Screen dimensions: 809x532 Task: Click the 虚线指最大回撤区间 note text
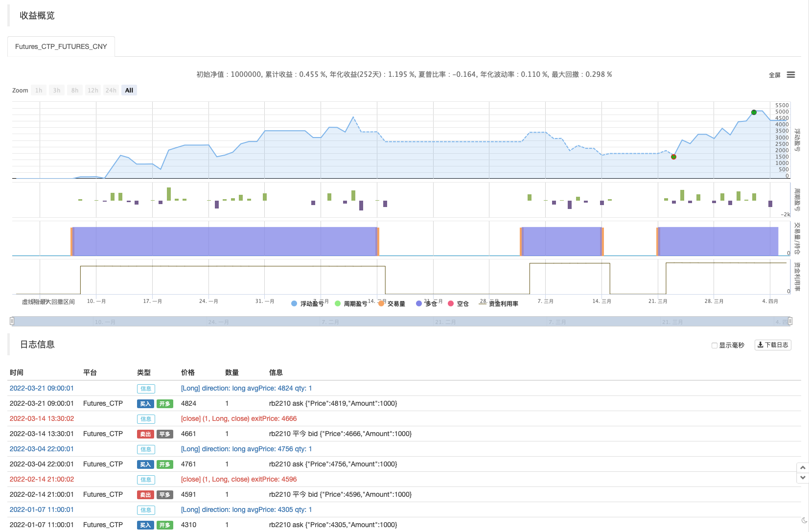click(48, 302)
